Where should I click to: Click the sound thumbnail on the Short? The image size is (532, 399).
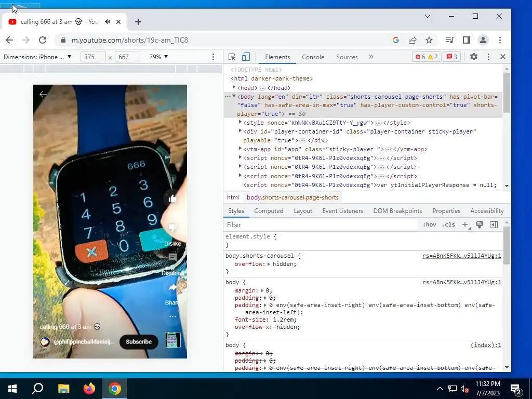tap(172, 340)
